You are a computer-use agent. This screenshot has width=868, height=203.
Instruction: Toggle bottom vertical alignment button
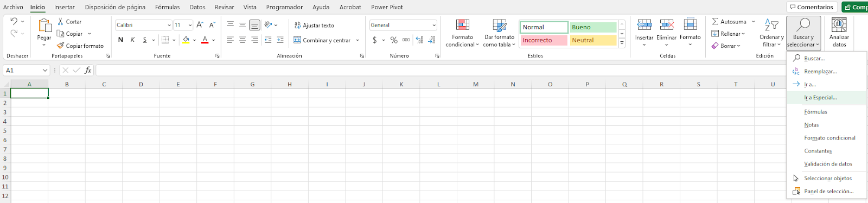tap(254, 25)
